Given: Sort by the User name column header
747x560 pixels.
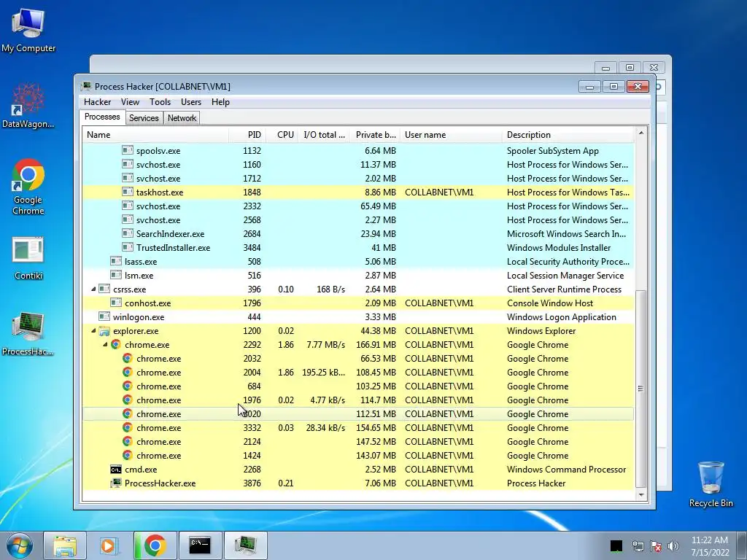Looking at the screenshot, I should coord(451,135).
